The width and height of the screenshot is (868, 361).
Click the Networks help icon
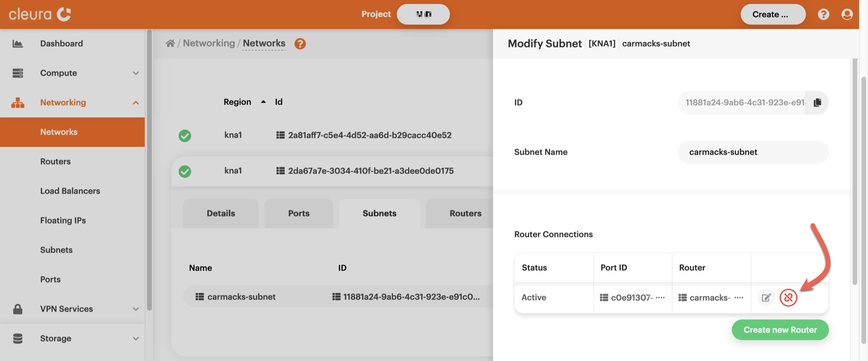point(300,44)
